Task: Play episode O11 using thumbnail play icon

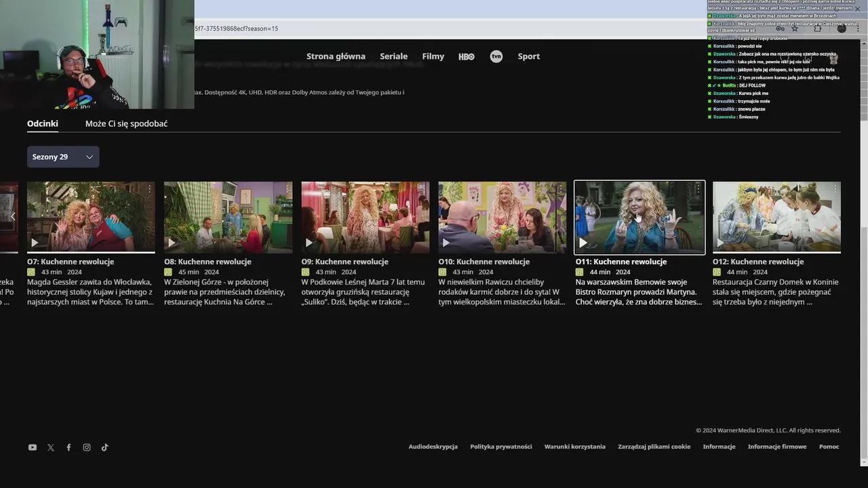Action: tap(583, 243)
